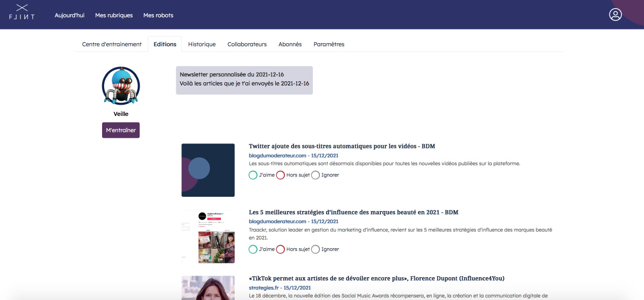Image resolution: width=644 pixels, height=300 pixels.
Task: Open the Collaborateurs tab
Action: tap(247, 44)
